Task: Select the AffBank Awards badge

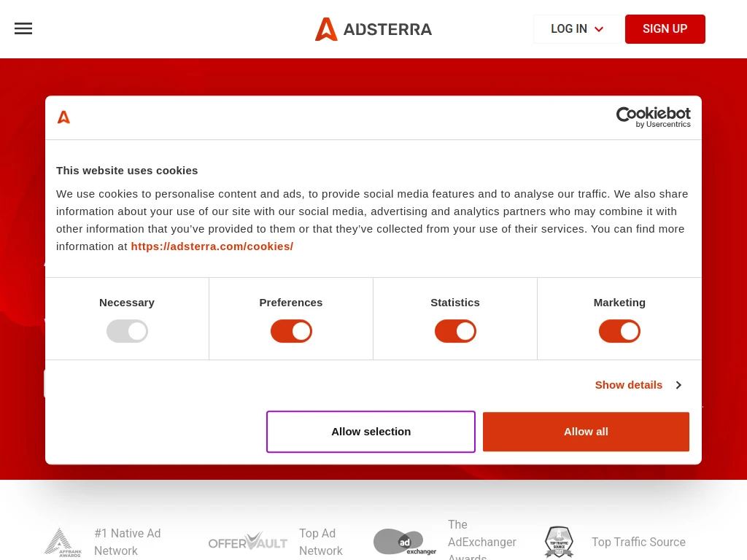Action: (x=62, y=542)
